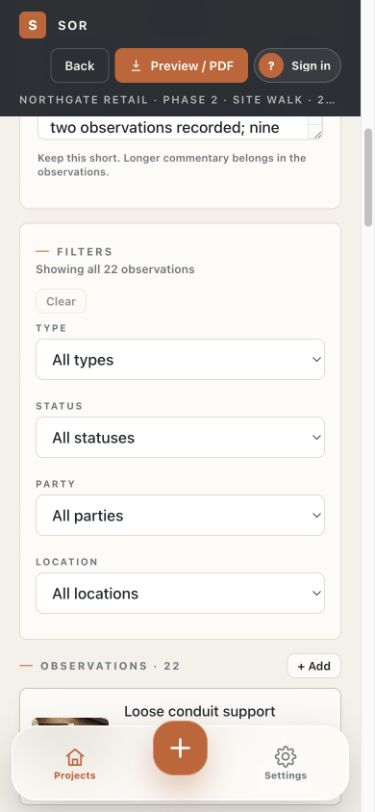375x812 pixels.
Task: Click the page vertical scrollbar thumb
Action: 368,177
